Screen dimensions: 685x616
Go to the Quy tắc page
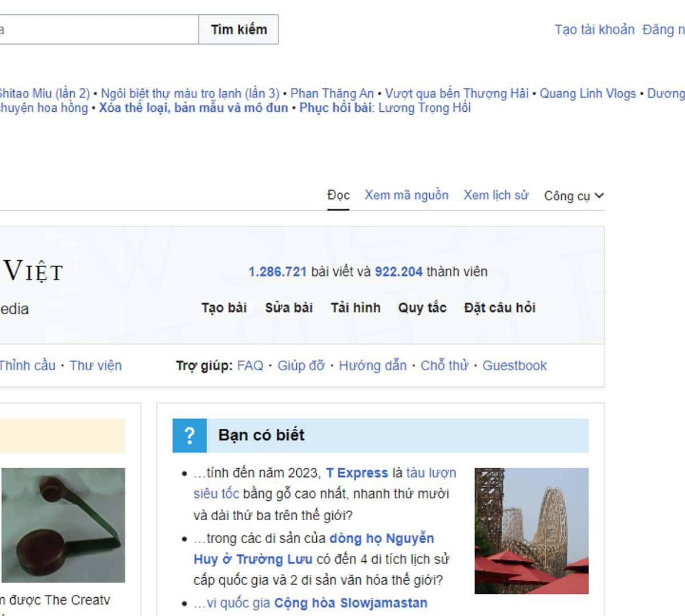(422, 308)
